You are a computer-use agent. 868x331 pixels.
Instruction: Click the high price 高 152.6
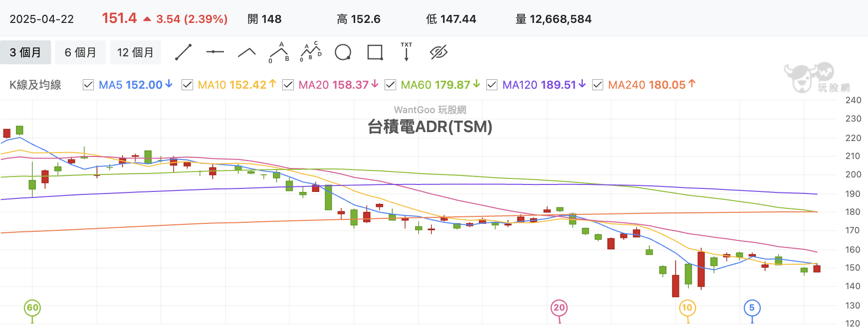[359, 19]
